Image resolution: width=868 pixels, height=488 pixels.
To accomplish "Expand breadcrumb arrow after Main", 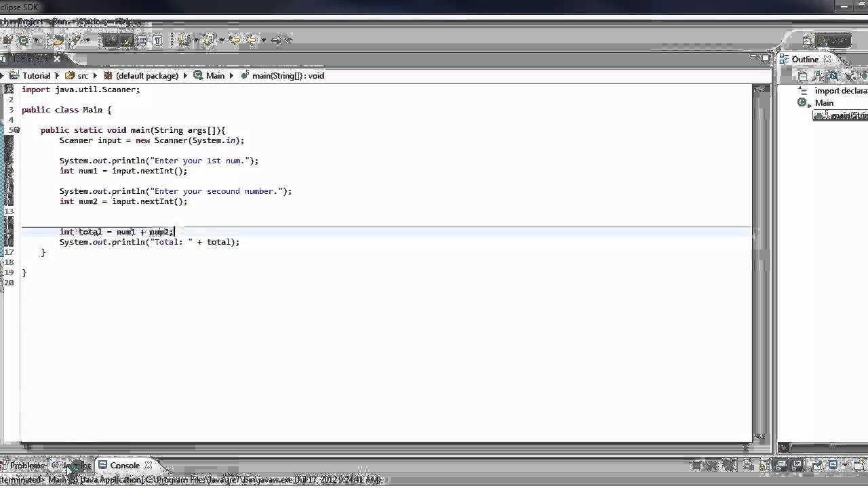I will 233,76.
